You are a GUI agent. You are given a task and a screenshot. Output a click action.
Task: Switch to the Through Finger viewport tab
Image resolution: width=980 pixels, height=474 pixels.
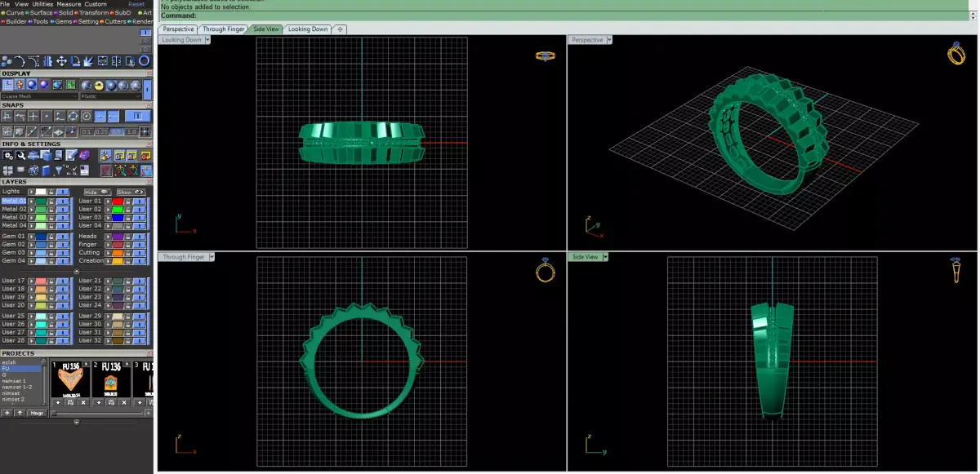[224, 29]
